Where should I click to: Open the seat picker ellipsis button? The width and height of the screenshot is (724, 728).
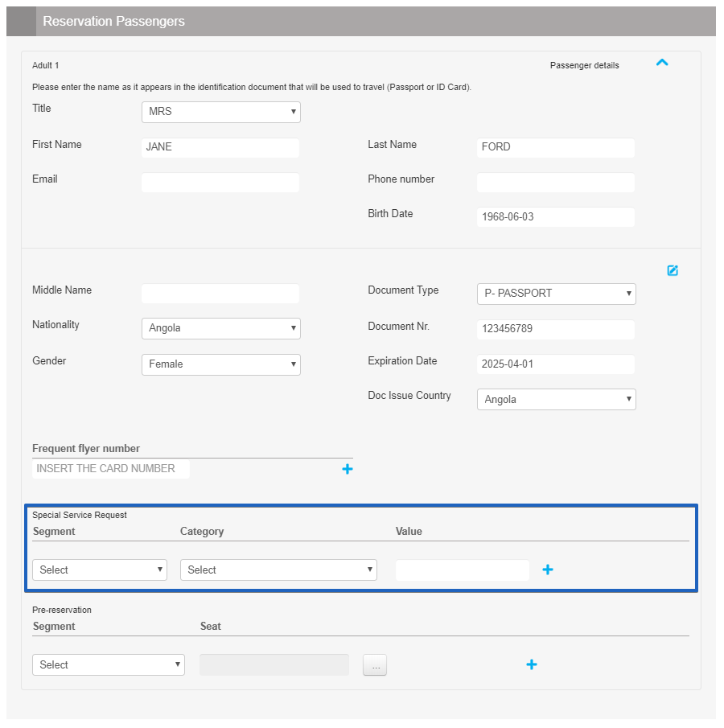(x=375, y=665)
